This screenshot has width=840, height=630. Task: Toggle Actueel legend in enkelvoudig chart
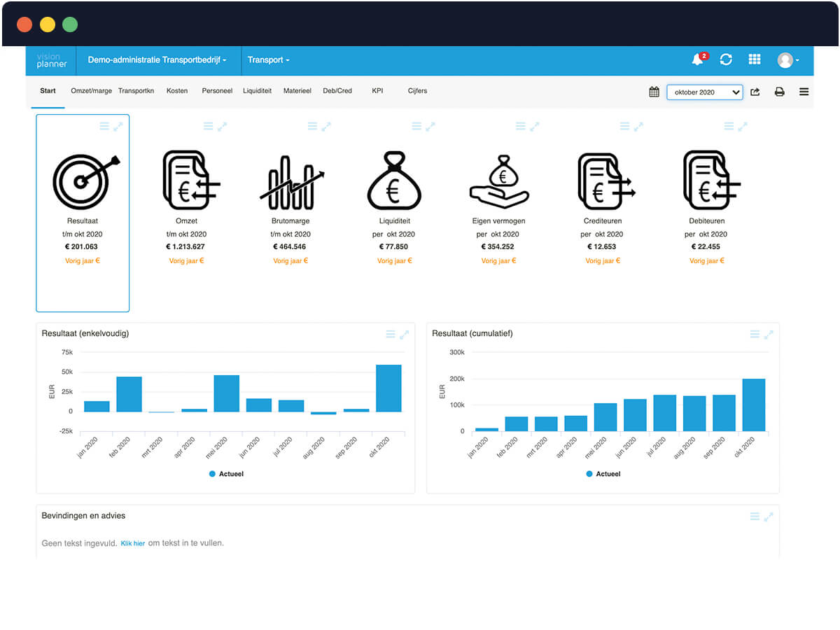click(x=226, y=474)
